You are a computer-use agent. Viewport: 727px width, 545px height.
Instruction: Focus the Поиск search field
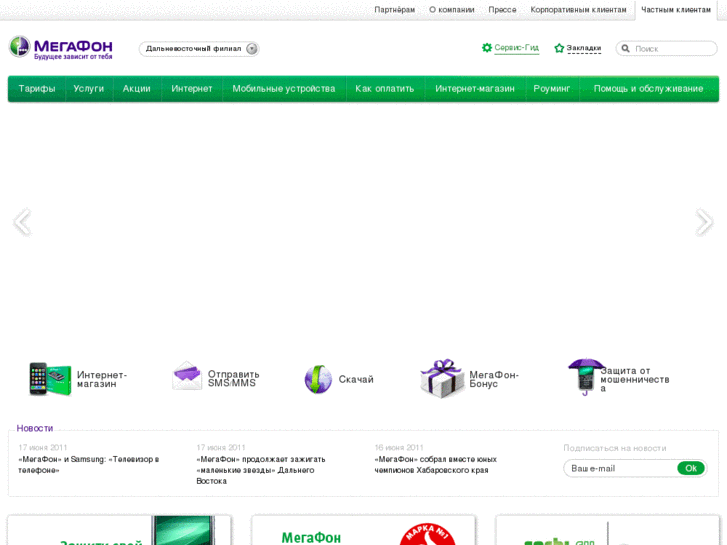pyautogui.click(x=666, y=48)
